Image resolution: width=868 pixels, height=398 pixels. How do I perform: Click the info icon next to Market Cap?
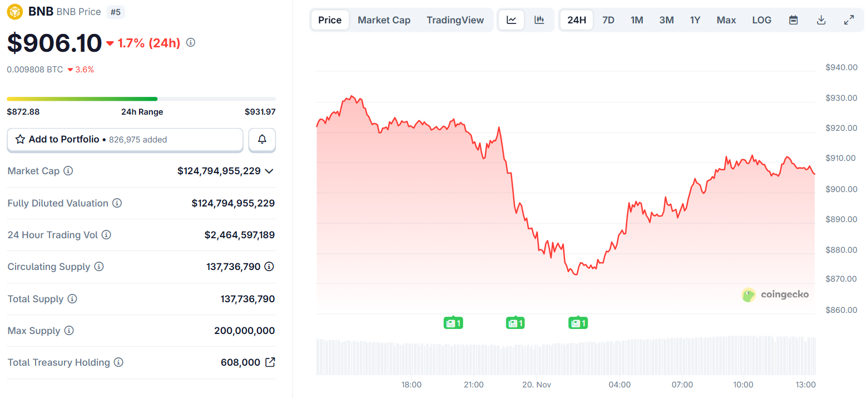[69, 171]
